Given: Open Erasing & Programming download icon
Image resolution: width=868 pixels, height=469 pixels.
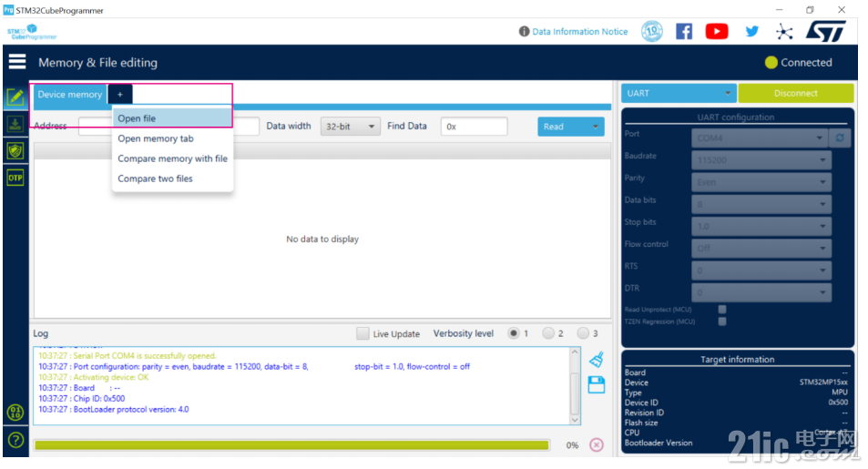Looking at the screenshot, I should (x=15, y=124).
